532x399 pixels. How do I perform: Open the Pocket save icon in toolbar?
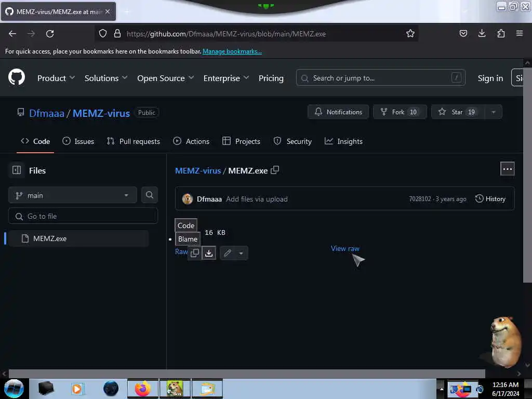click(463, 33)
